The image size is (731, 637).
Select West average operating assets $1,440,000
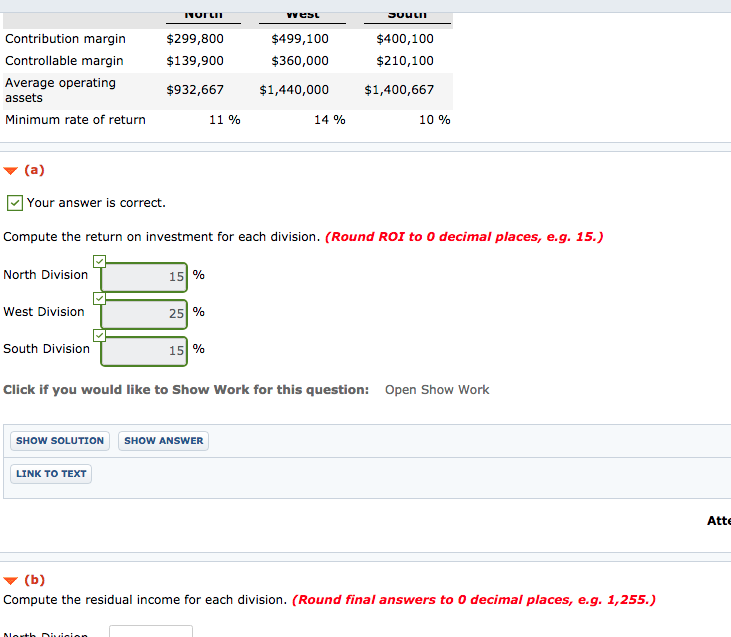[294, 90]
